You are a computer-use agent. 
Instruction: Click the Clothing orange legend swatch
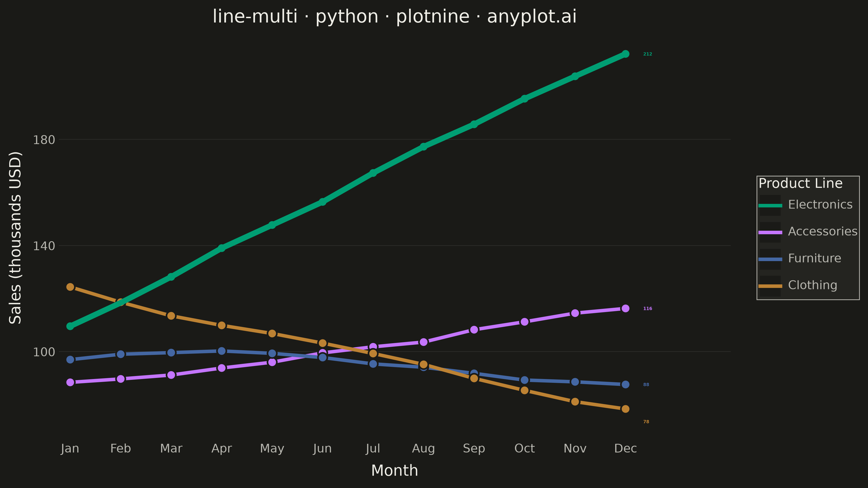tap(770, 286)
